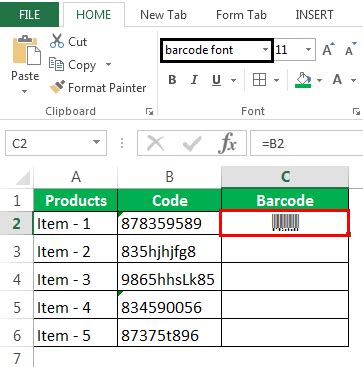Click the Paste clipboard icon
This screenshot has width=363, height=367.
pos(26,50)
